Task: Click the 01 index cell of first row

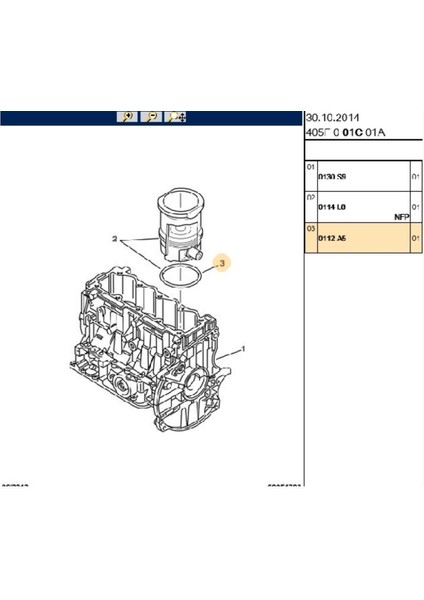Action: pyautogui.click(x=311, y=176)
